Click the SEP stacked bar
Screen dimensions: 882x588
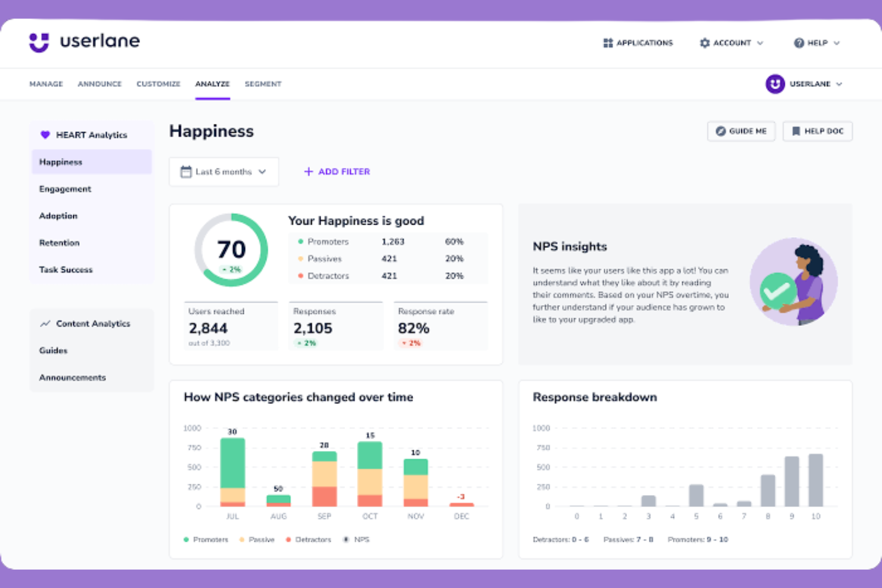tap(324, 479)
